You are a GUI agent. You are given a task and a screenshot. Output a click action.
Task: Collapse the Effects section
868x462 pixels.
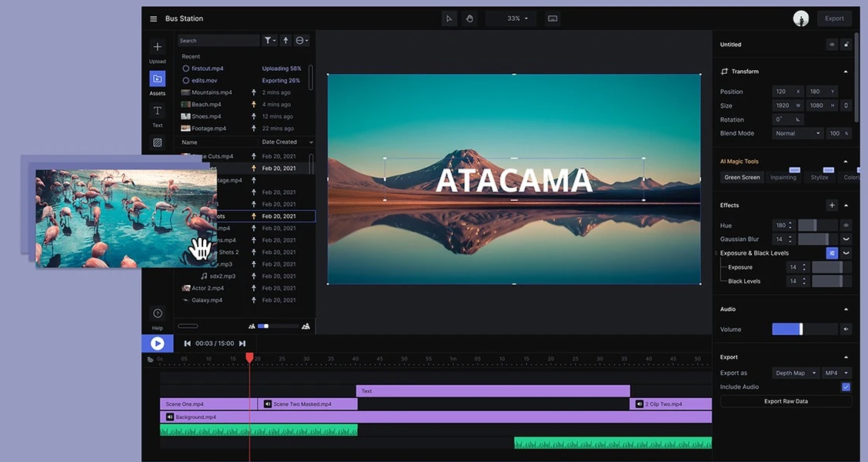[x=846, y=206]
